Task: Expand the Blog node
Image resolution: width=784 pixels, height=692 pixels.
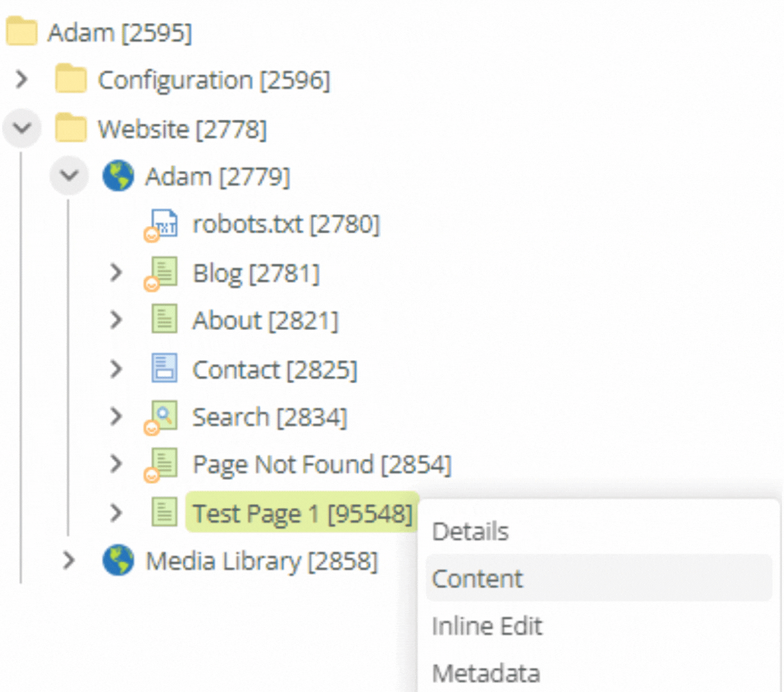Action: point(116,272)
